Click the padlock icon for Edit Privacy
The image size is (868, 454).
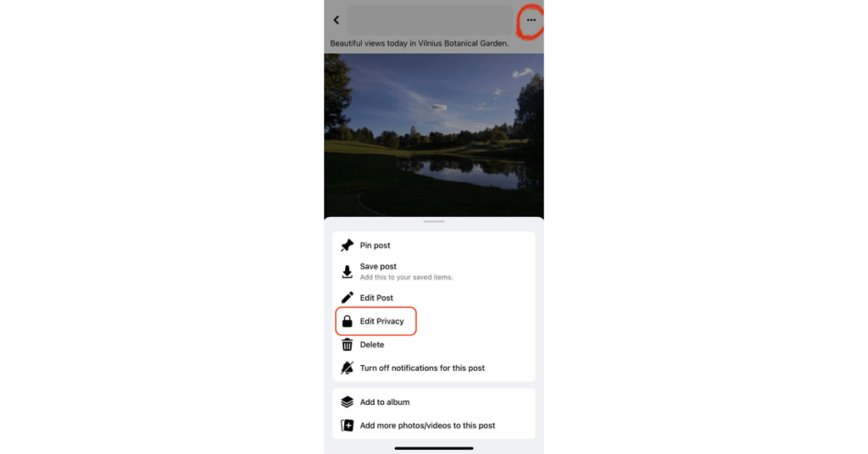[347, 321]
